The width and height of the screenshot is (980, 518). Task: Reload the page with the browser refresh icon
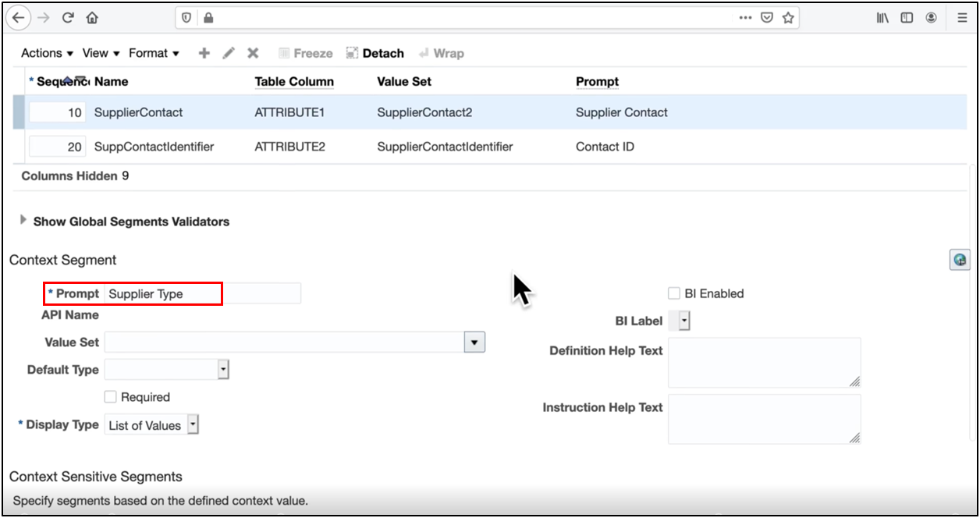pyautogui.click(x=68, y=17)
